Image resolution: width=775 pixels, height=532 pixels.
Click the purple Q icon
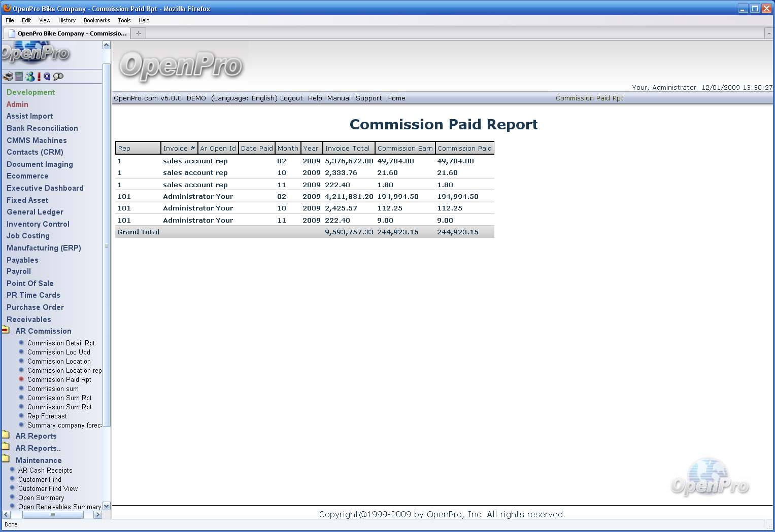[x=47, y=77]
